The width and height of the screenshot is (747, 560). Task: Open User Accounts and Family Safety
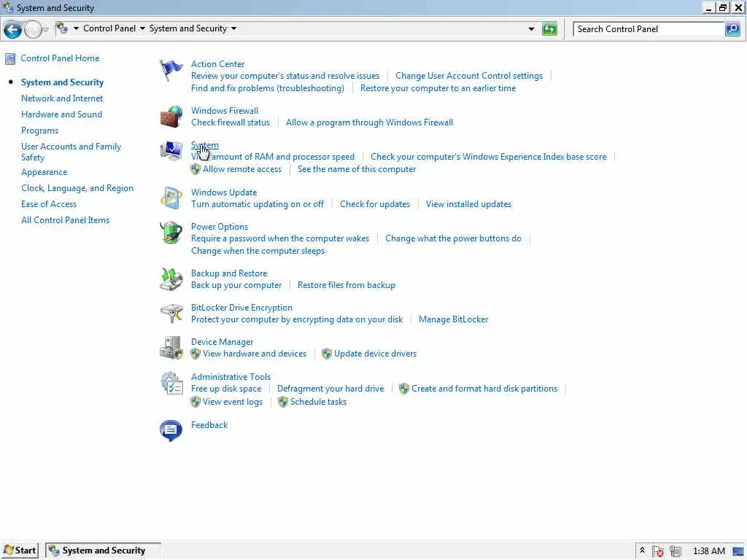click(x=71, y=152)
